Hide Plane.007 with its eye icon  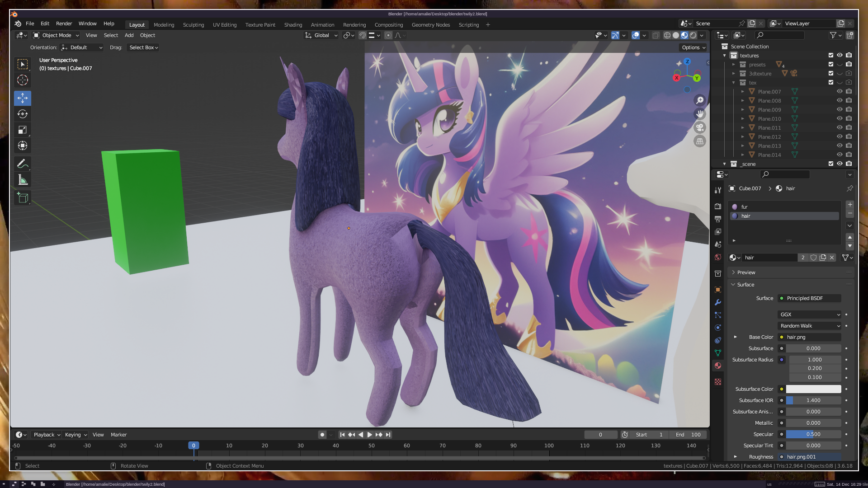click(840, 91)
